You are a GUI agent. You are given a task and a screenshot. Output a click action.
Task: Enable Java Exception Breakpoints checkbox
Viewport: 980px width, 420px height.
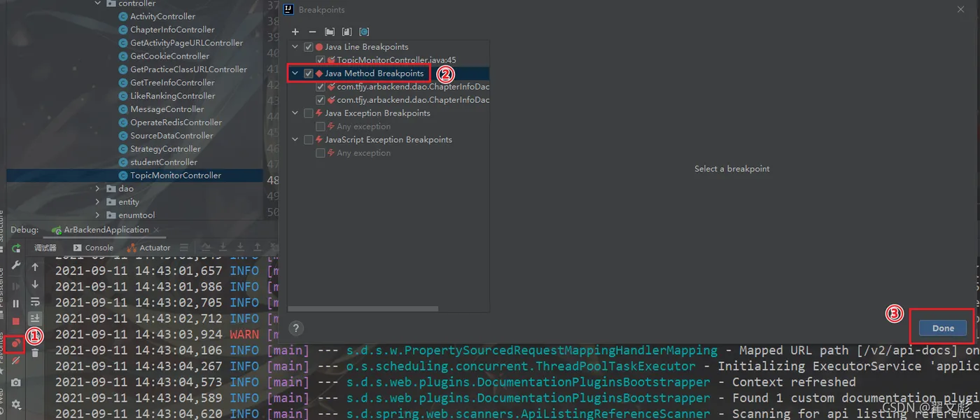(x=309, y=113)
